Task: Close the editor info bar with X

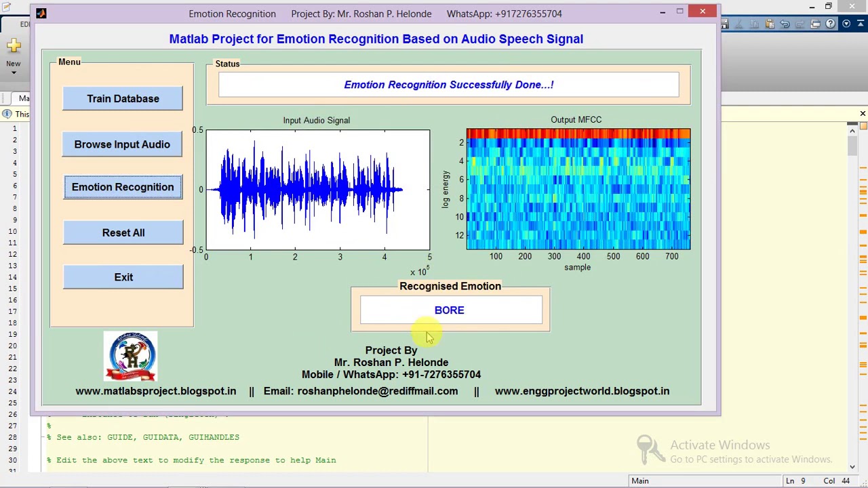Action: point(863,114)
